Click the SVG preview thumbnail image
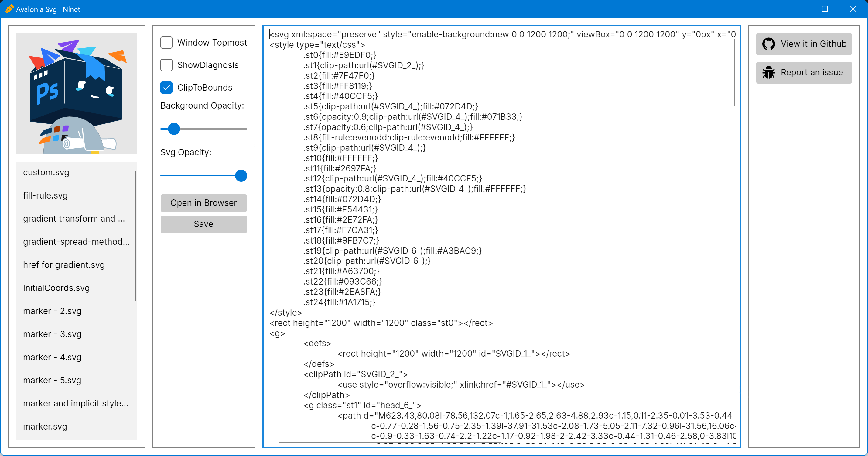Image resolution: width=868 pixels, height=456 pixels. click(77, 93)
